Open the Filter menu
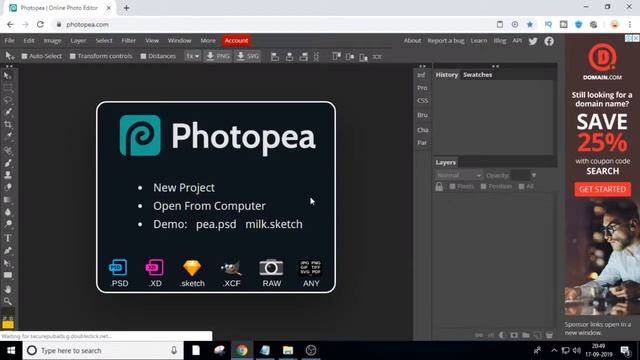The height and width of the screenshot is (360, 640). [x=128, y=41]
